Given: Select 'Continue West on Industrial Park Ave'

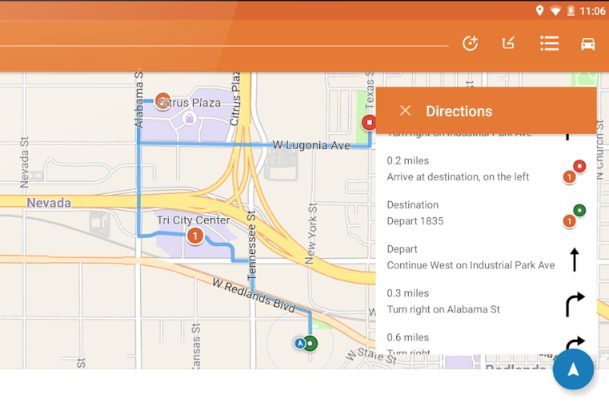Looking at the screenshot, I should pos(470,257).
